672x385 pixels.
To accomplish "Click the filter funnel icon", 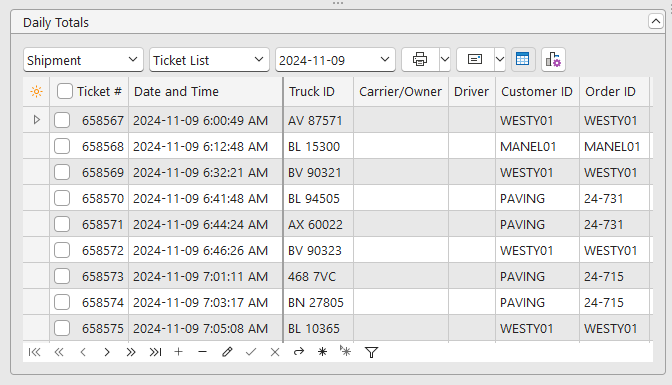I will 371,352.
